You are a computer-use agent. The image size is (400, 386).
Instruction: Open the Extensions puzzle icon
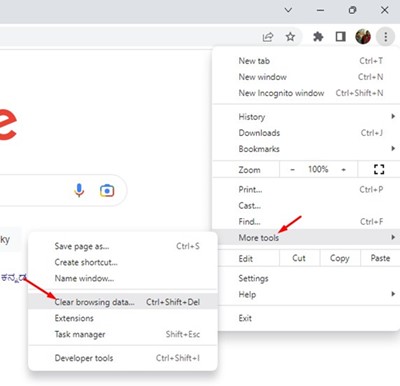click(x=318, y=36)
